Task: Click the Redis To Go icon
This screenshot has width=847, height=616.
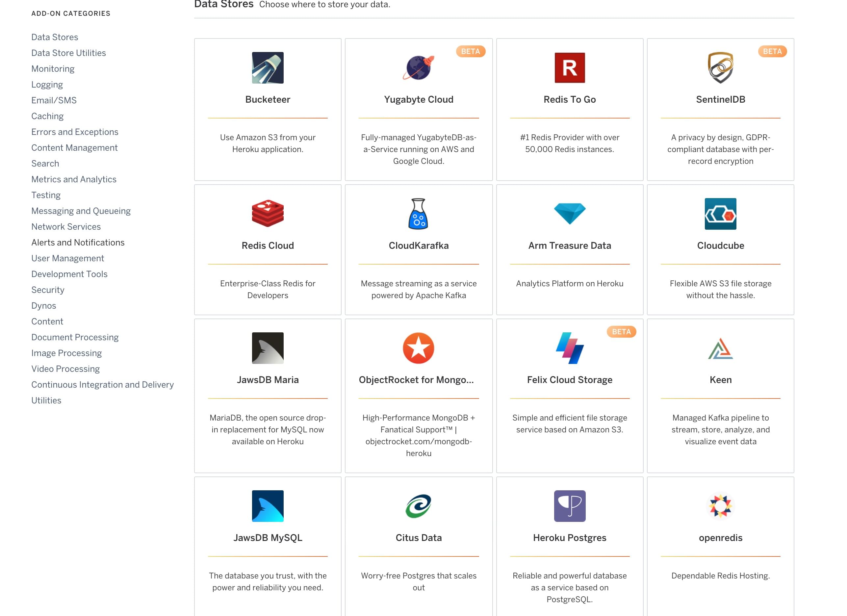Action: coord(570,68)
